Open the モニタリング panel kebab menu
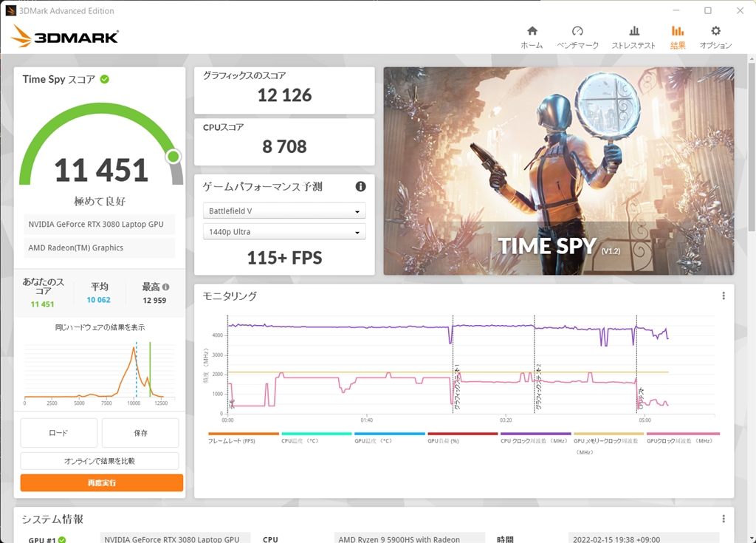 (x=723, y=296)
